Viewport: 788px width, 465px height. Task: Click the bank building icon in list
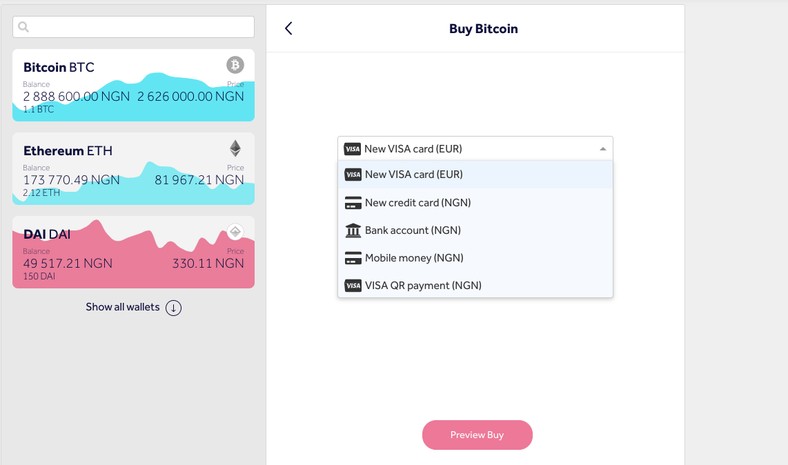[353, 230]
